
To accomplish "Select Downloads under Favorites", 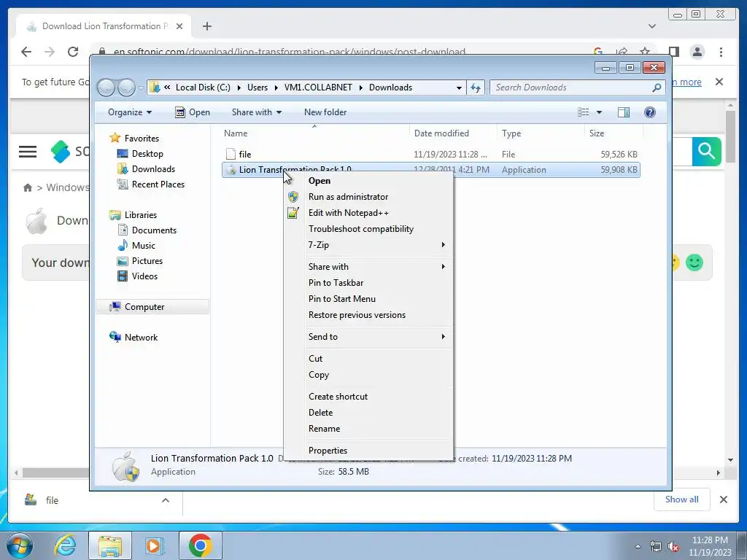I will click(x=153, y=169).
